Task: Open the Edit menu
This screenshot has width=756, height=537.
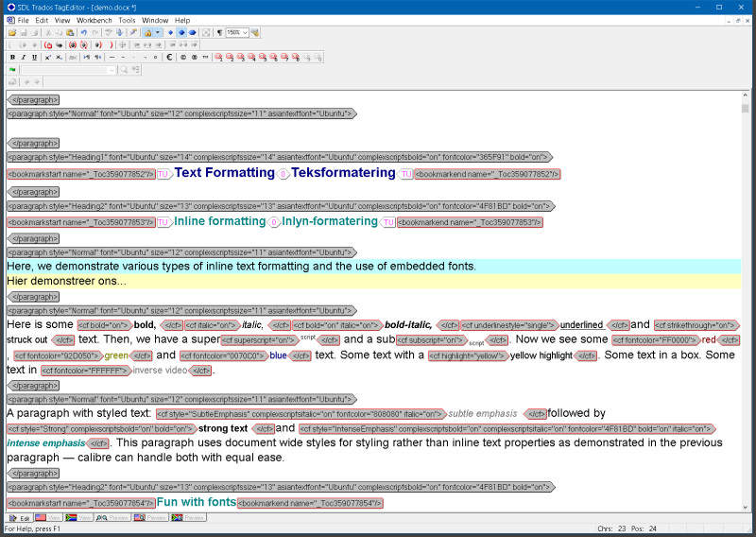Action: (x=42, y=20)
